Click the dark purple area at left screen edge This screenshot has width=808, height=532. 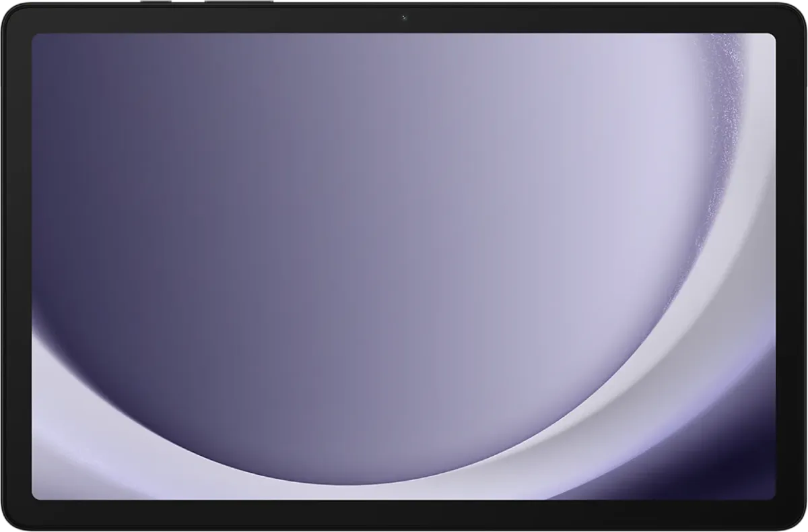coord(40,202)
